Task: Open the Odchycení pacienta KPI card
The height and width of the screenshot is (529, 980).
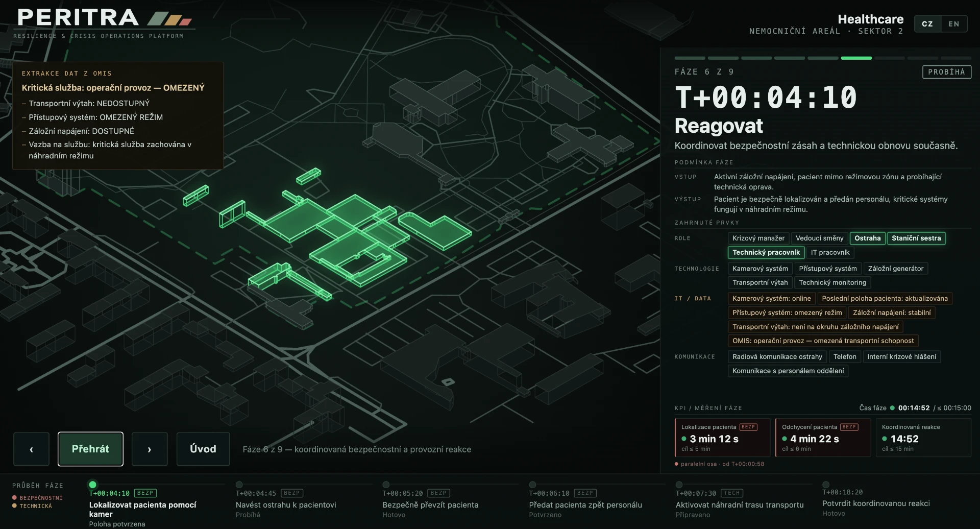Action: (x=823, y=438)
